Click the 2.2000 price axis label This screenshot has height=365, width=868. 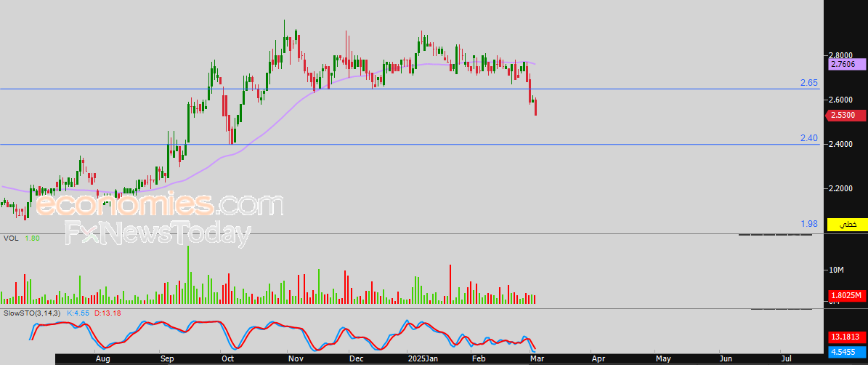coord(842,189)
